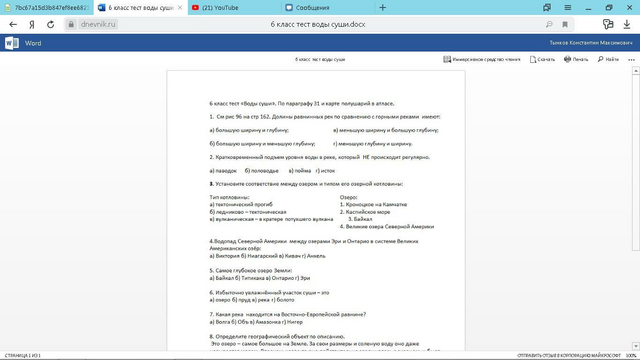This screenshot has width=640, height=360.
Task: Open the downloads arrow icon
Action: coord(627,24)
